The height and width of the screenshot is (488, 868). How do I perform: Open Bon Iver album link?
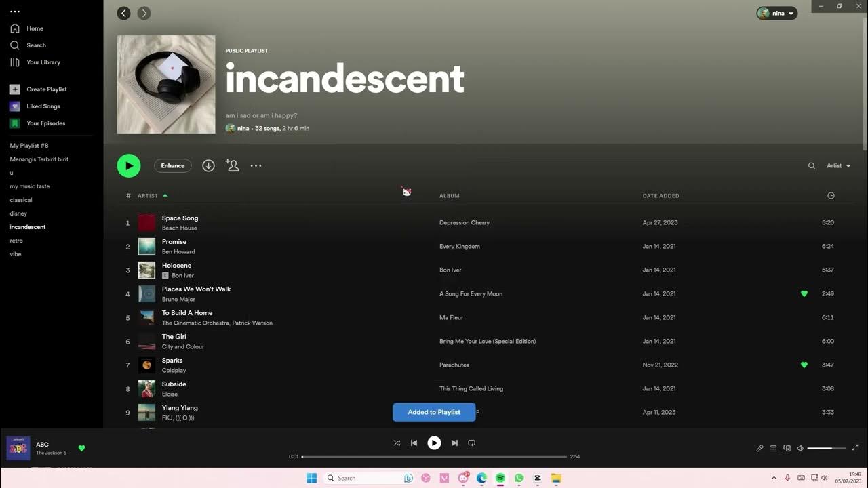click(x=450, y=270)
